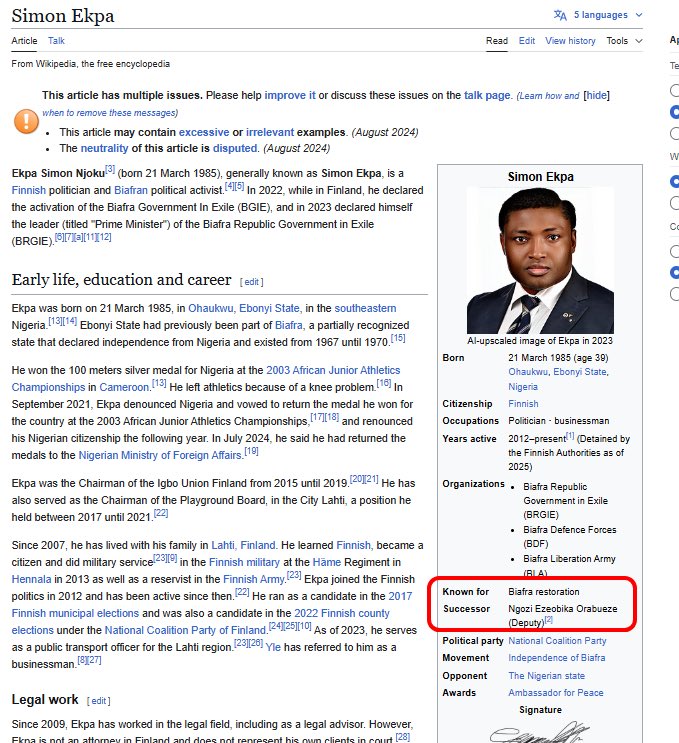Follow the 'improve it' link
This screenshot has width=679, height=743.
[290, 95]
